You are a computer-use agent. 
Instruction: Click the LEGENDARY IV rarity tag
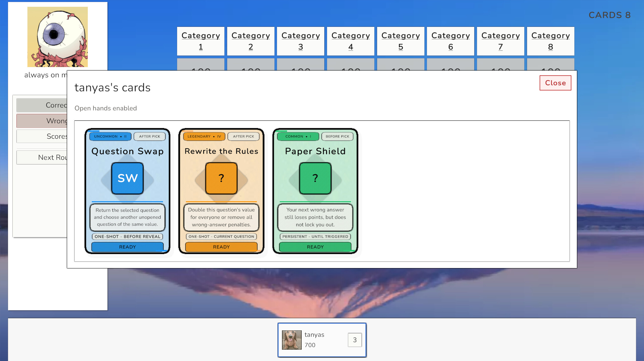(x=204, y=136)
